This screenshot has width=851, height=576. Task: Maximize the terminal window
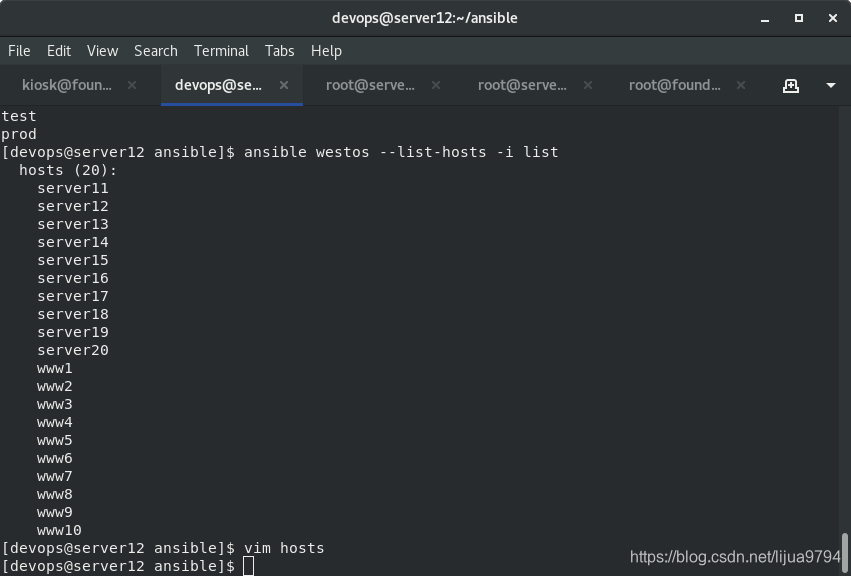[x=799, y=18]
